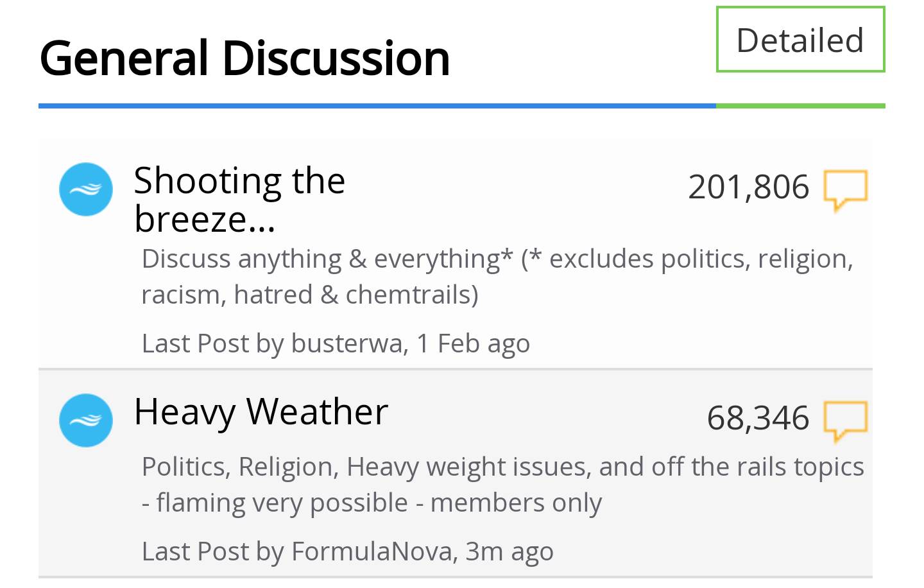This screenshot has height=588, width=924.
Task: Click the 1 Feb ago timestamp
Action: [474, 343]
